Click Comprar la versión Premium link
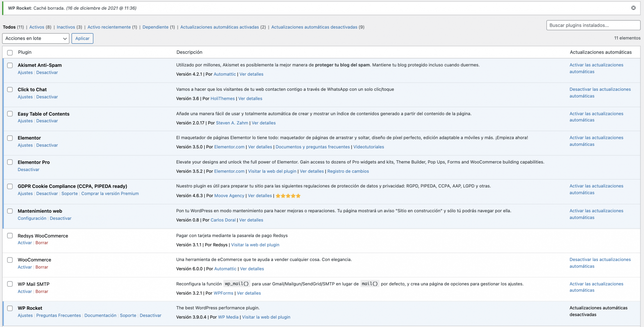 click(110, 194)
